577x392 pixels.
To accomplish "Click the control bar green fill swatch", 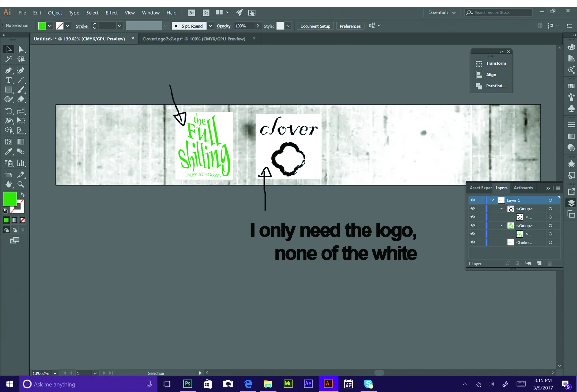I will [42, 26].
